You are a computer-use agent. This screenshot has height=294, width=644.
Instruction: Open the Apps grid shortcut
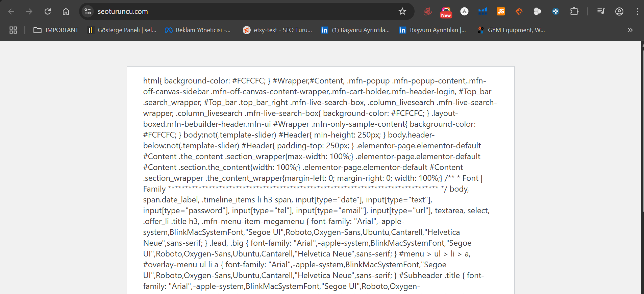pos(13,30)
